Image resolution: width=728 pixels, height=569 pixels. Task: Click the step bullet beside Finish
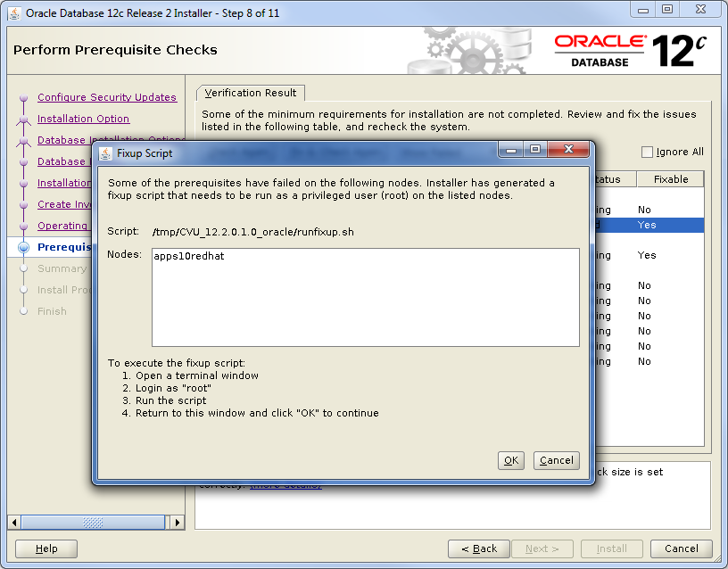point(24,311)
